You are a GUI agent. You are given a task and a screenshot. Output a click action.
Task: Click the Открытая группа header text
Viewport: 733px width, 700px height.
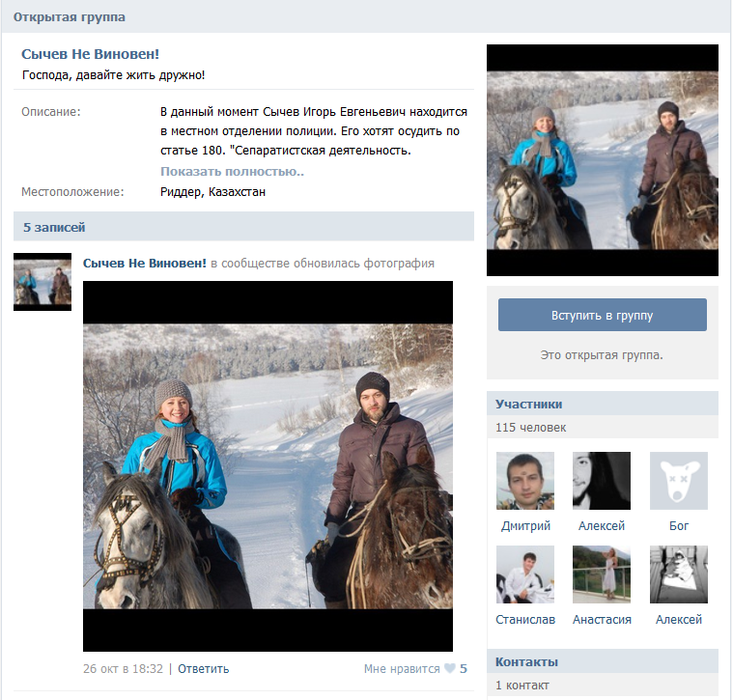70,16
